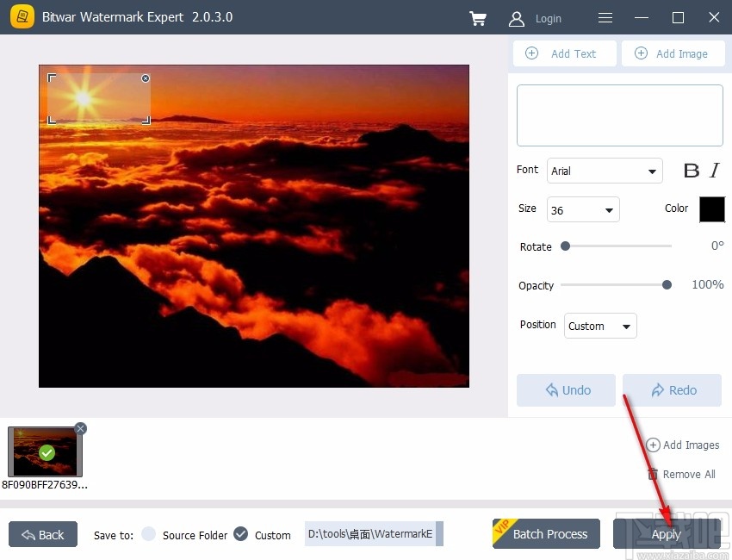Open the text Color swatch
This screenshot has height=560, width=732.
[713, 208]
